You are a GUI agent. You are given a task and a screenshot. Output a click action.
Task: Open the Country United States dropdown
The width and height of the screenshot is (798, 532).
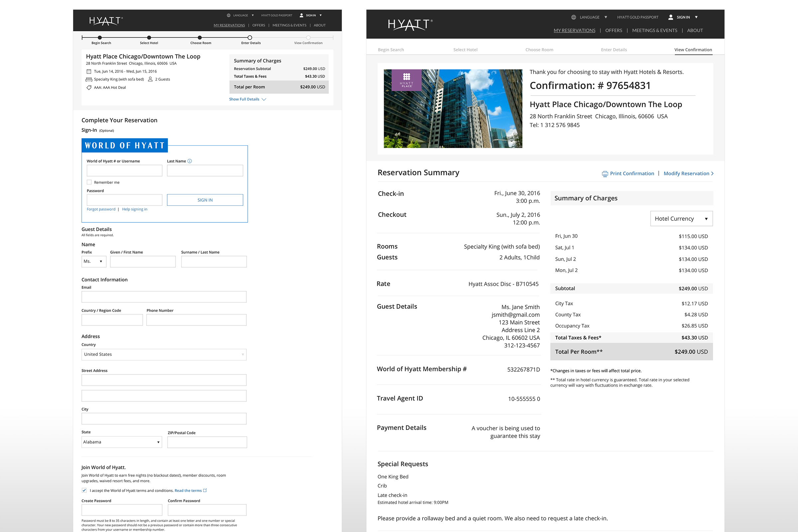click(164, 354)
